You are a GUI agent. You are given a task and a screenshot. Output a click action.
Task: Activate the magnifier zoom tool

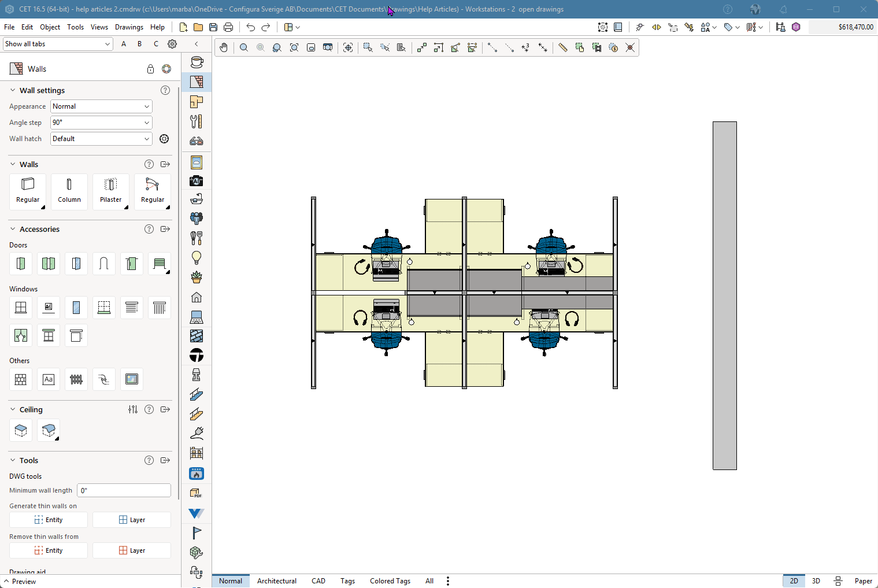[244, 47]
